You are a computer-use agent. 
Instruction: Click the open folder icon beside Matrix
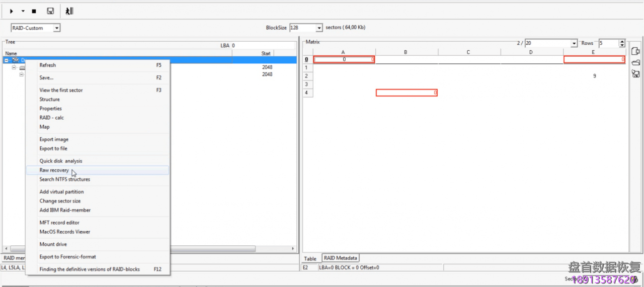pyautogui.click(x=635, y=62)
